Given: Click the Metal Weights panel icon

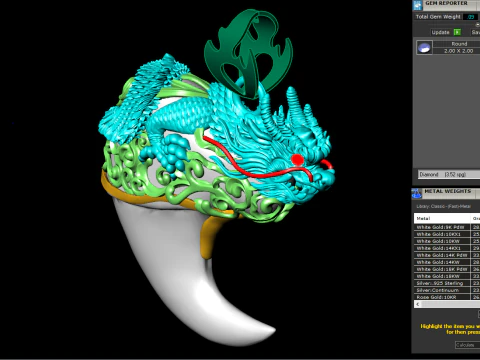Looking at the screenshot, I should point(417,193).
